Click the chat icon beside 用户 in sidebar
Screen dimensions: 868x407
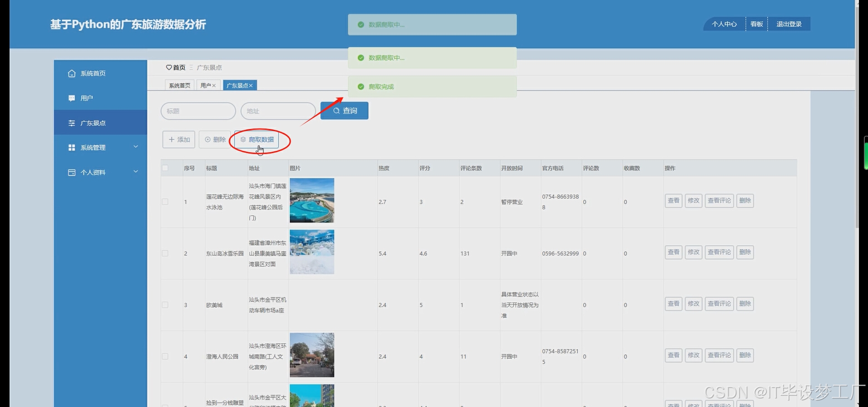pyautogui.click(x=72, y=98)
